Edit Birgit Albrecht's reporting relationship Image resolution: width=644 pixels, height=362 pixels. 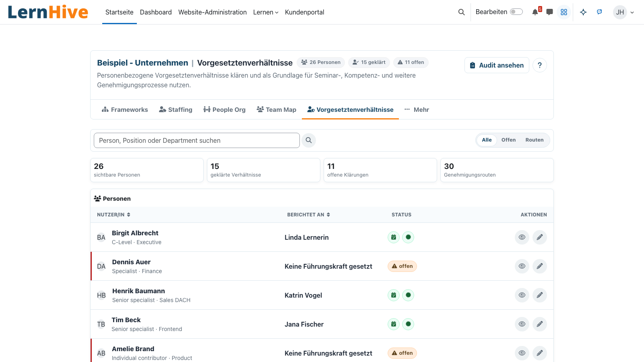tap(540, 237)
